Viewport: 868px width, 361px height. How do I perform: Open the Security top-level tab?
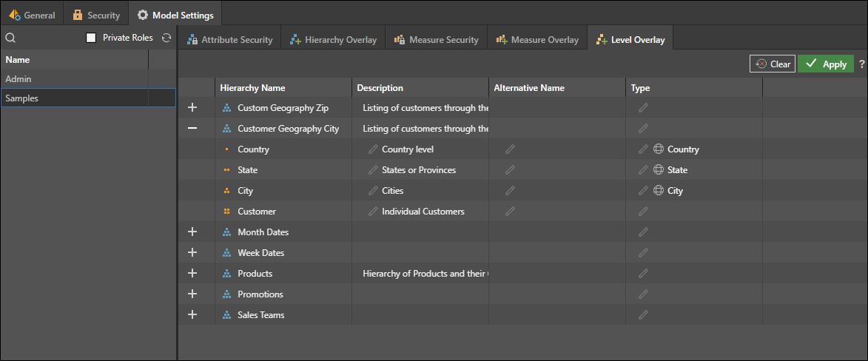click(x=95, y=15)
